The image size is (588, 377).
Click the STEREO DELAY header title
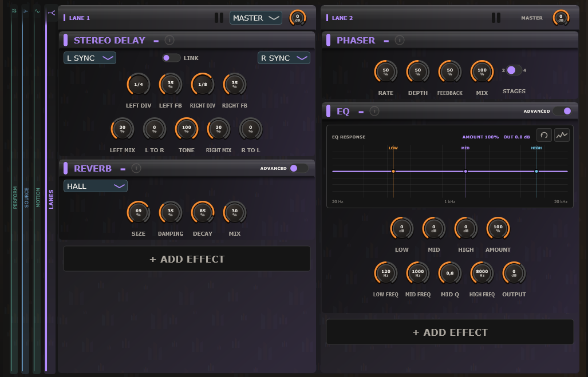pyautogui.click(x=109, y=41)
